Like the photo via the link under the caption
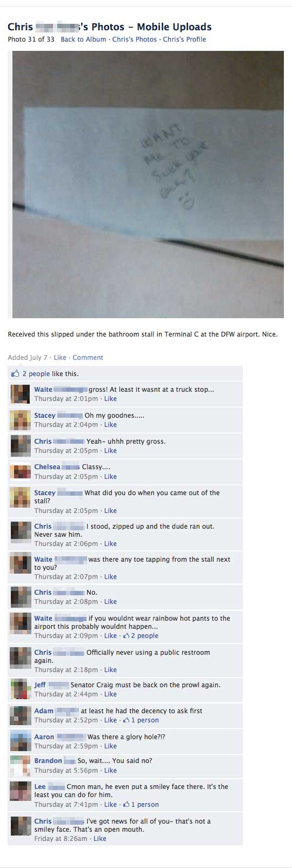This screenshot has width=292, height=868. tap(60, 358)
